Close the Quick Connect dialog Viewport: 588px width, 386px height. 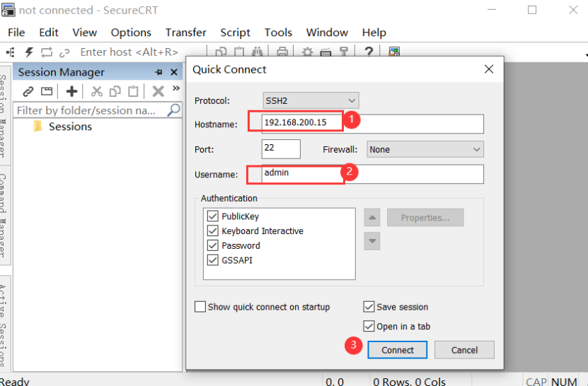point(489,69)
